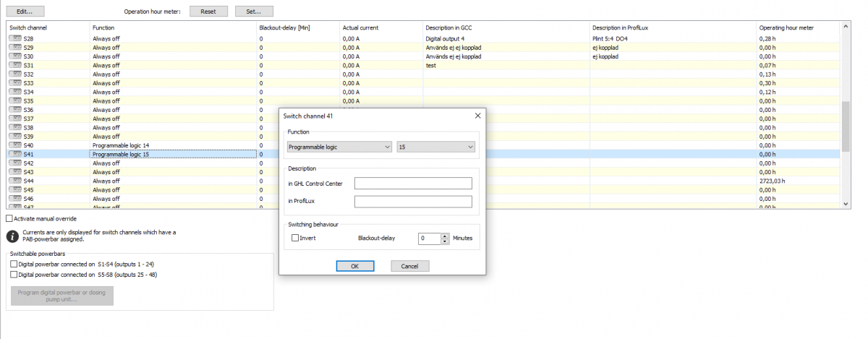Click the OFF icon for channel S28
868x339 pixels.
[15, 38]
